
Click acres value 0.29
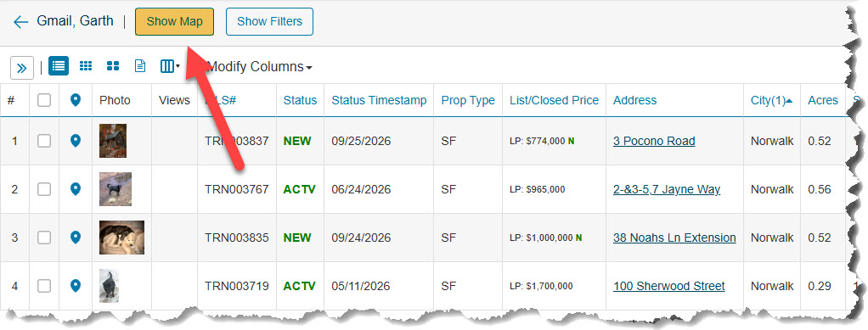pos(820,287)
